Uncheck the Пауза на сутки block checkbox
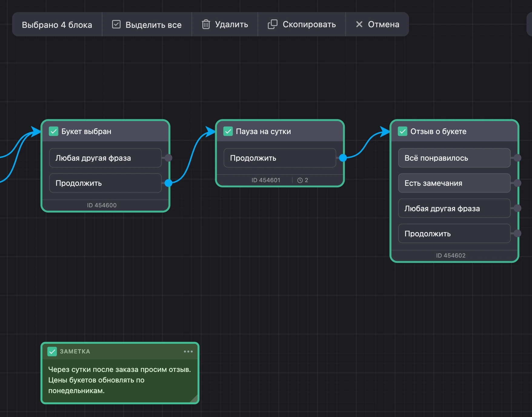The image size is (532, 417). point(228,131)
